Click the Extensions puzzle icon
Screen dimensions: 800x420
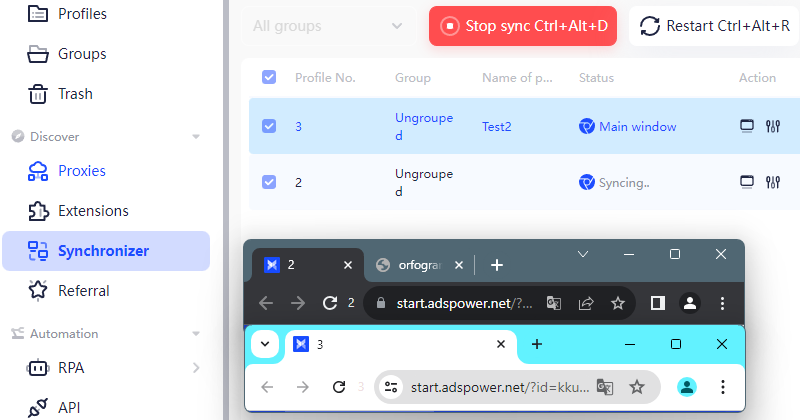(x=38, y=211)
